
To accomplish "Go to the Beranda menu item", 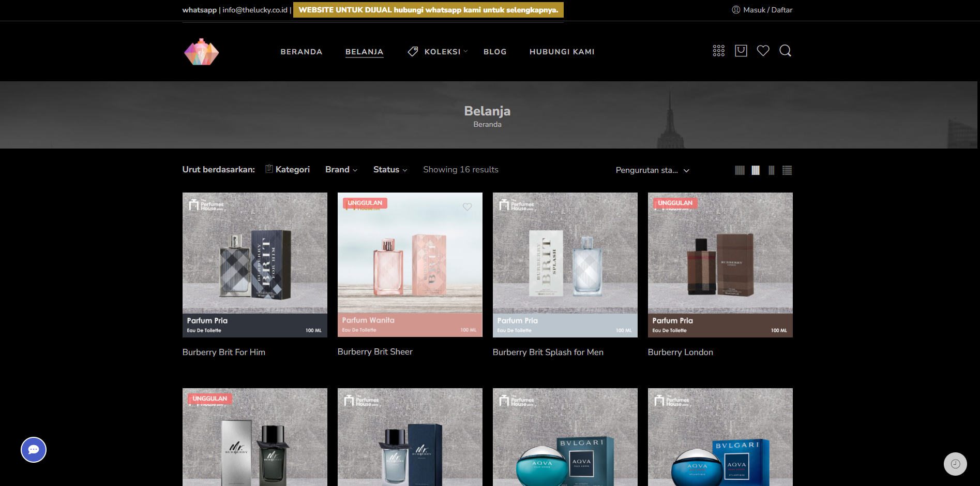I will (x=301, y=52).
